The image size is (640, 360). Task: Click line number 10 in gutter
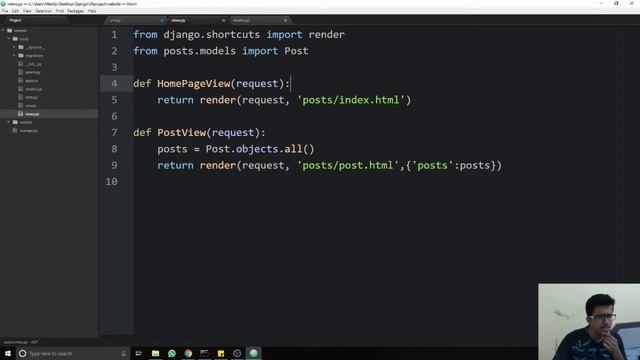point(111,182)
